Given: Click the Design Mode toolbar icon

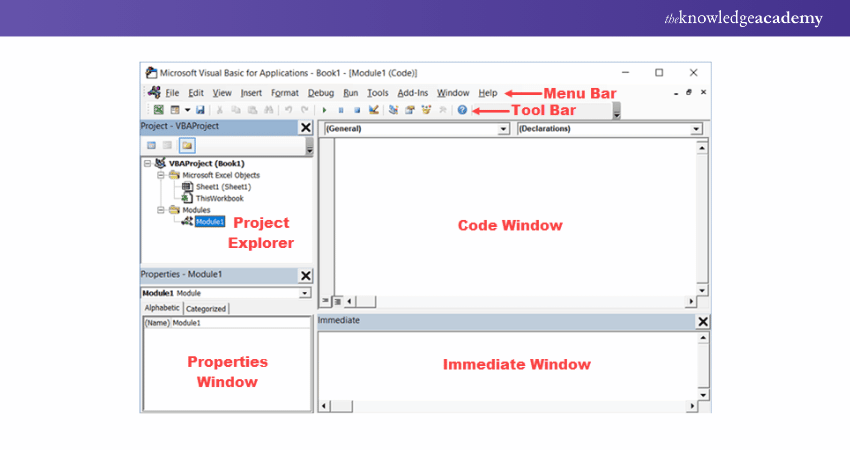Looking at the screenshot, I should click(x=374, y=109).
